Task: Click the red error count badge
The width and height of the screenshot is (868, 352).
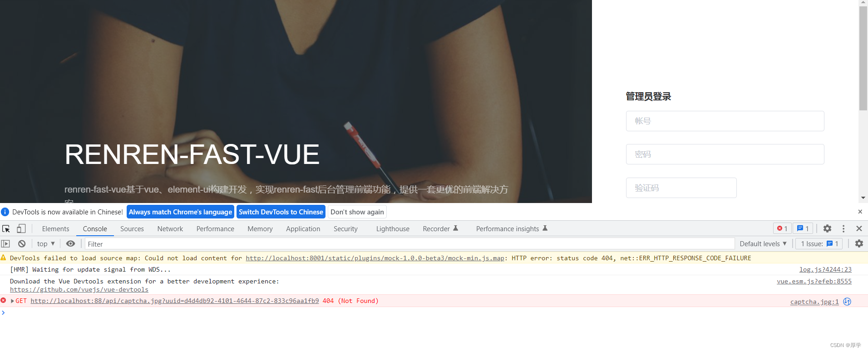Action: 782,228
